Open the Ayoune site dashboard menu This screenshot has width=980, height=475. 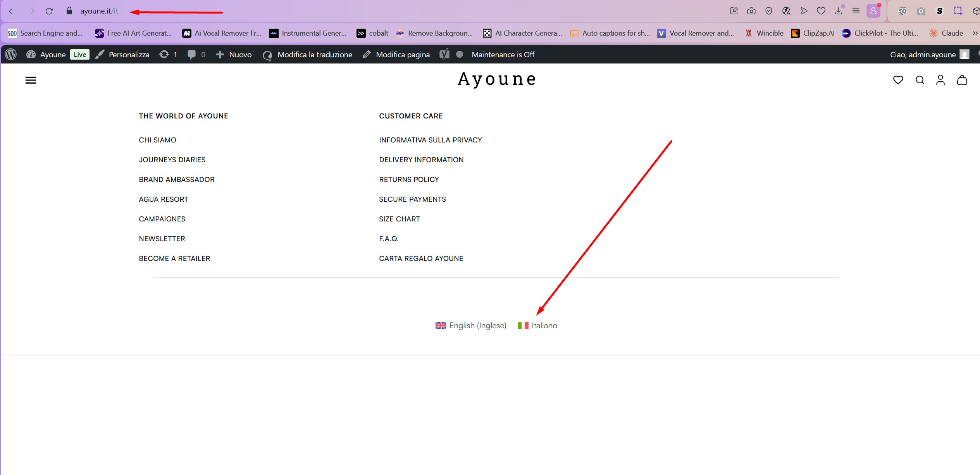tap(46, 55)
